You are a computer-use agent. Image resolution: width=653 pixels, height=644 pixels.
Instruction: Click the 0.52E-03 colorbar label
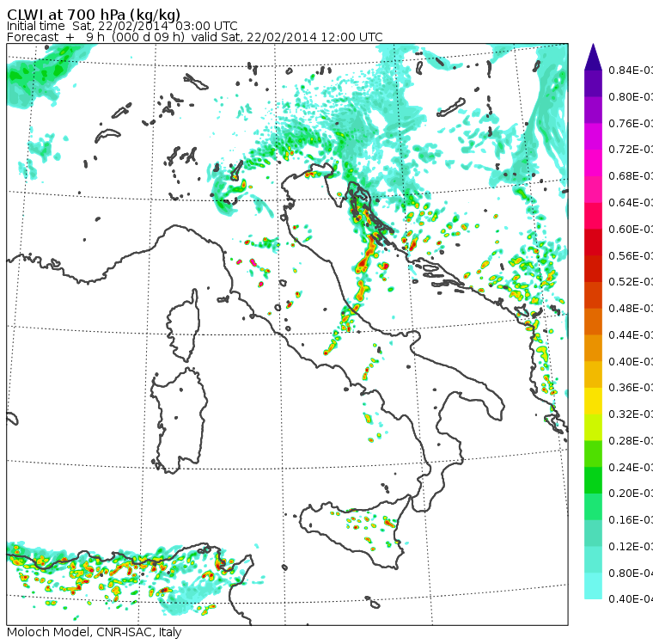631,282
